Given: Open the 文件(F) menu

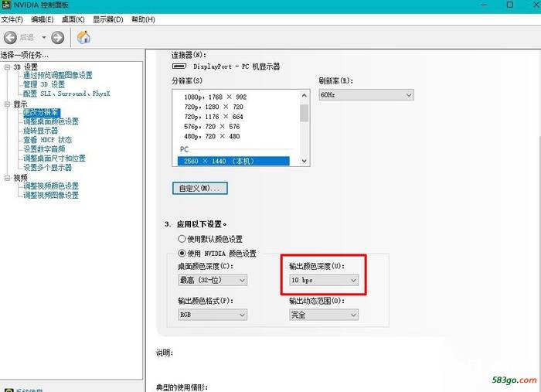Looking at the screenshot, I should point(12,19).
